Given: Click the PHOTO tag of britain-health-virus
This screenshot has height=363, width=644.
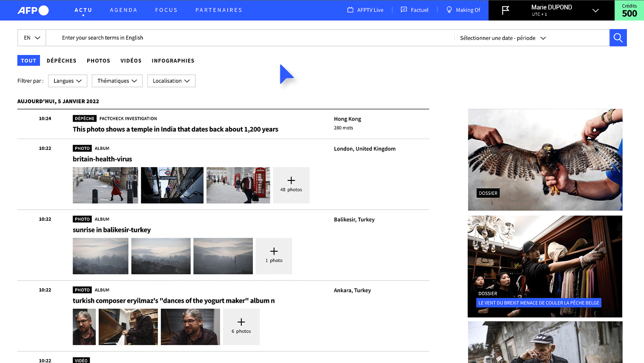Looking at the screenshot, I should [x=82, y=148].
